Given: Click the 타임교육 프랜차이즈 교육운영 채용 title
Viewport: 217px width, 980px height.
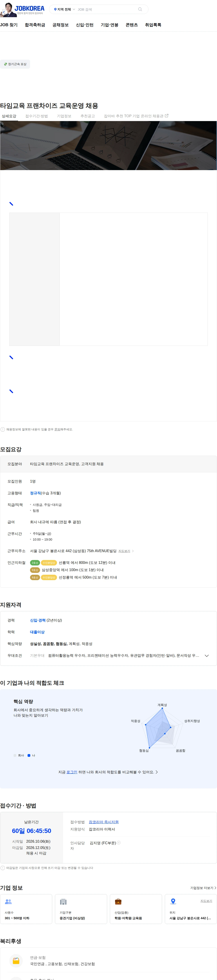Looking at the screenshot, I should pyautogui.click(x=49, y=106).
